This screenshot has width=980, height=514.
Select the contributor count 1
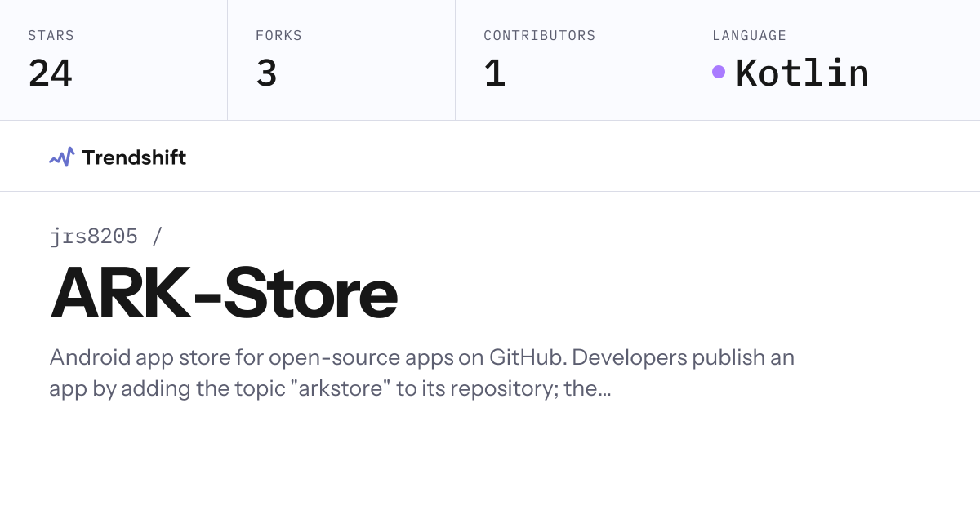[x=494, y=73]
